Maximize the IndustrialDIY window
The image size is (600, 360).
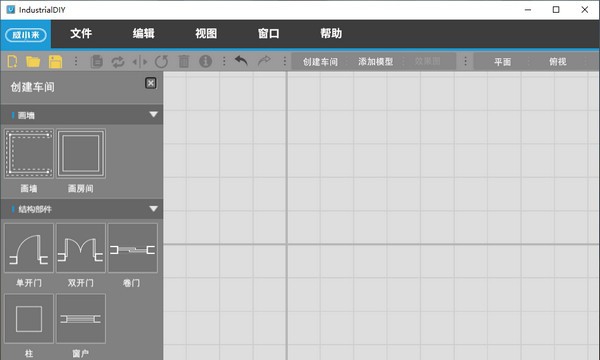pos(556,10)
